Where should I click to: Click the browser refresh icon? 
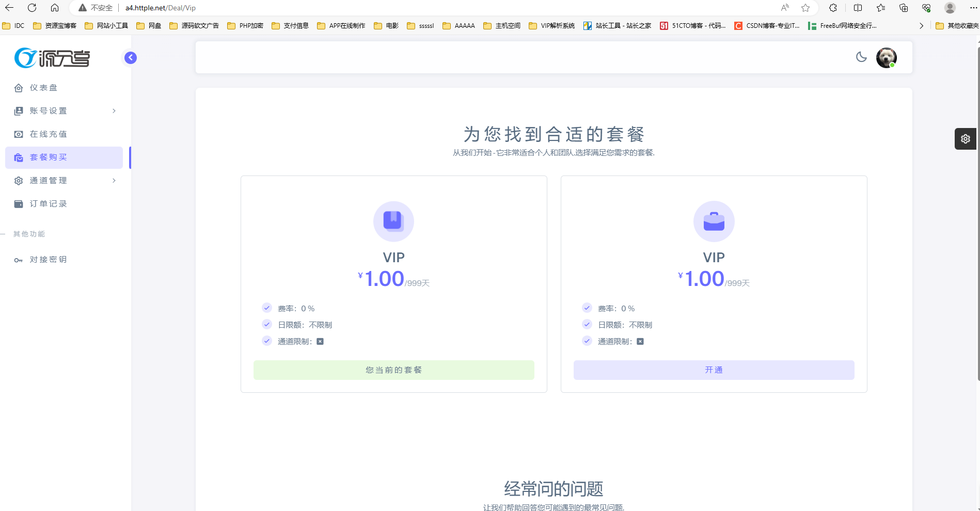coord(33,8)
